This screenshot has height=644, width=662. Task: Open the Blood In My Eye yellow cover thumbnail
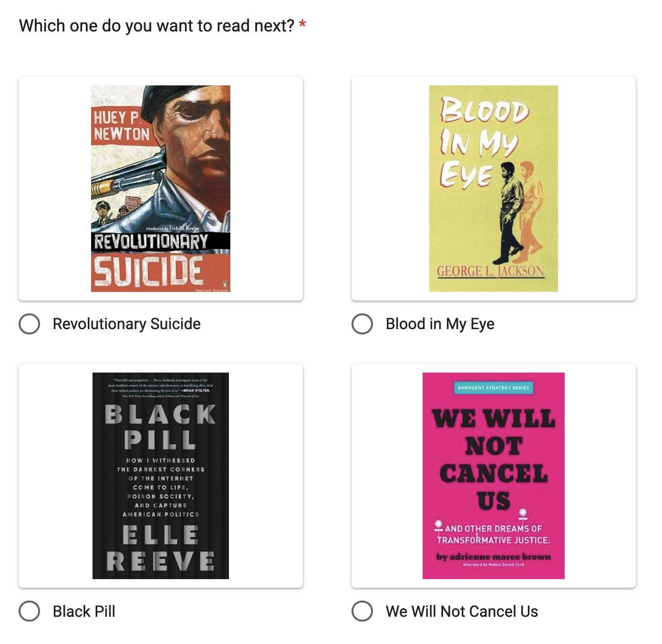point(494,188)
